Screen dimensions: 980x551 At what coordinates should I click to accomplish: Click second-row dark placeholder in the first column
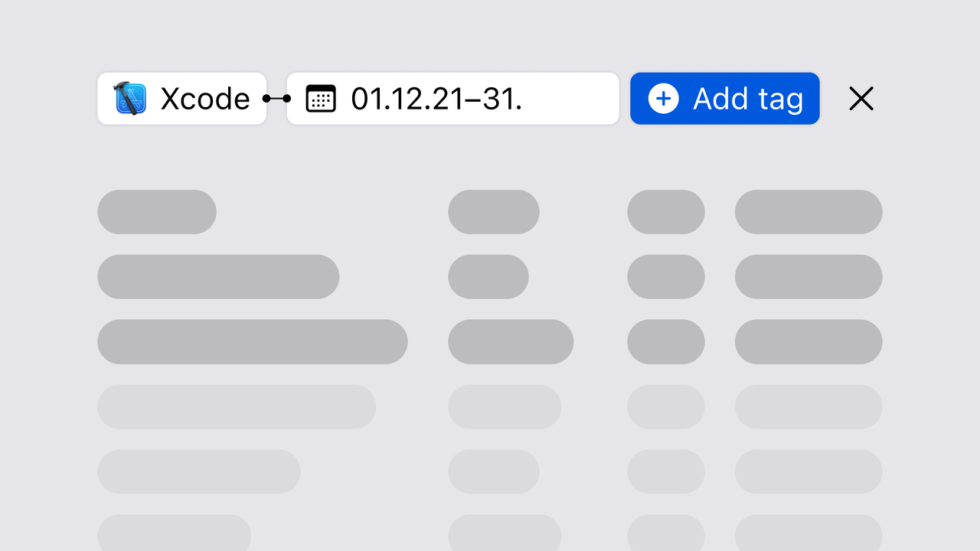click(218, 276)
